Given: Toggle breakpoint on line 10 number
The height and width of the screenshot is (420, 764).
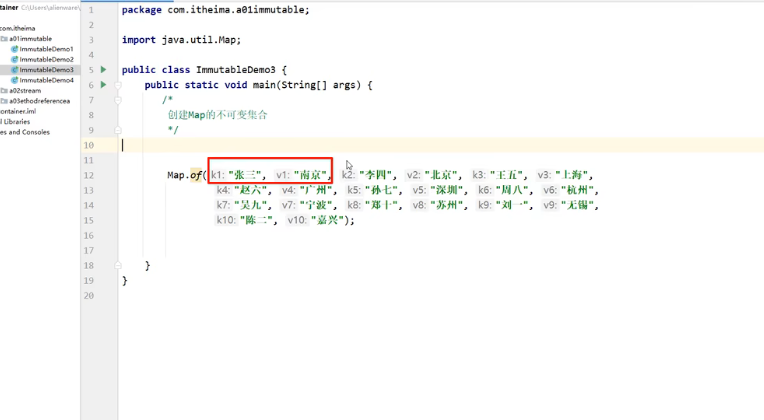Looking at the screenshot, I should 89,145.
